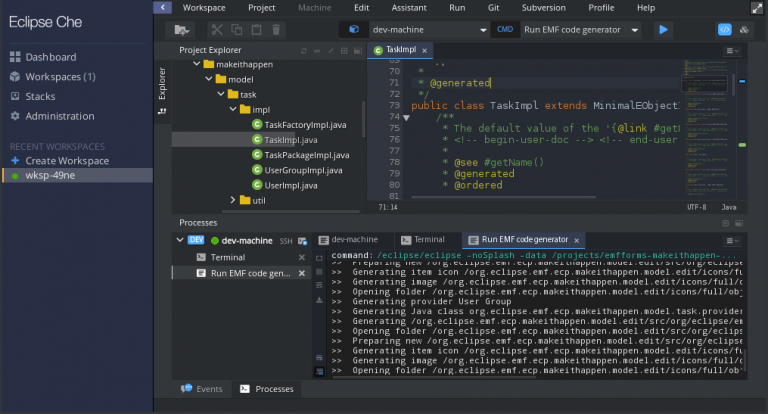Viewport: 768px width, 414px height.
Task: Open the Stacks page in sidebar
Action: click(40, 96)
